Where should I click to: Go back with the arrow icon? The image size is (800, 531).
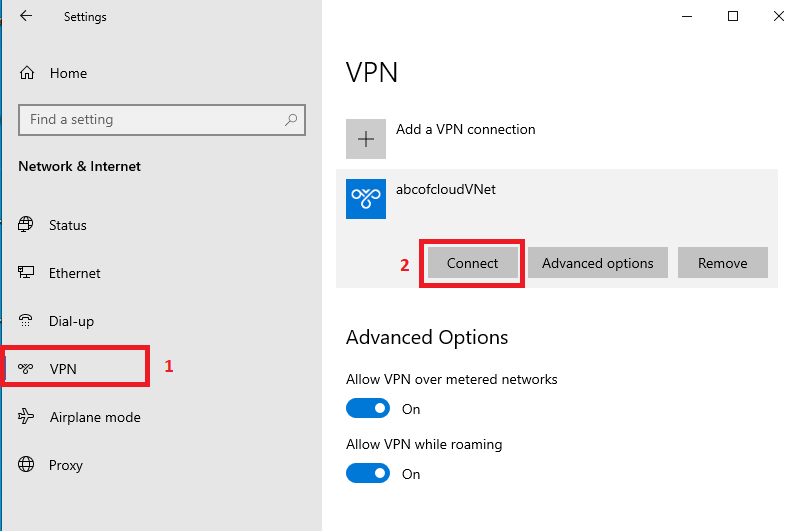tap(26, 16)
